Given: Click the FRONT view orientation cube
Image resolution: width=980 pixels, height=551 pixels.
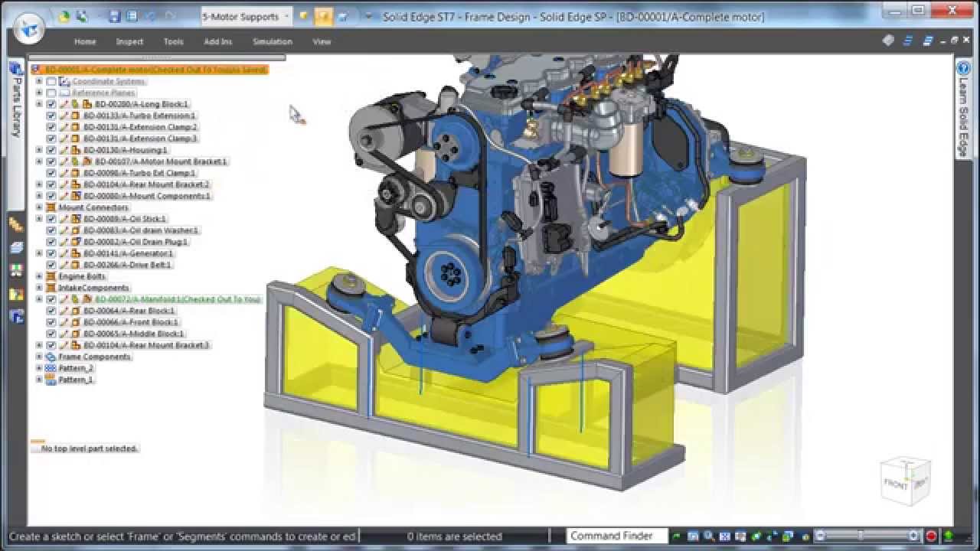Looking at the screenshot, I should (x=905, y=481).
